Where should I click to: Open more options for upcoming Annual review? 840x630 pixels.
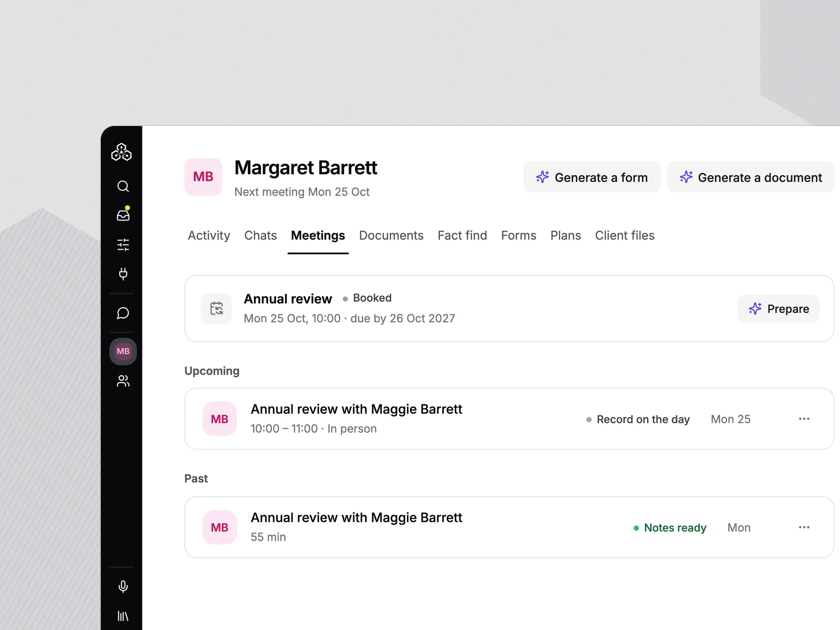click(804, 419)
